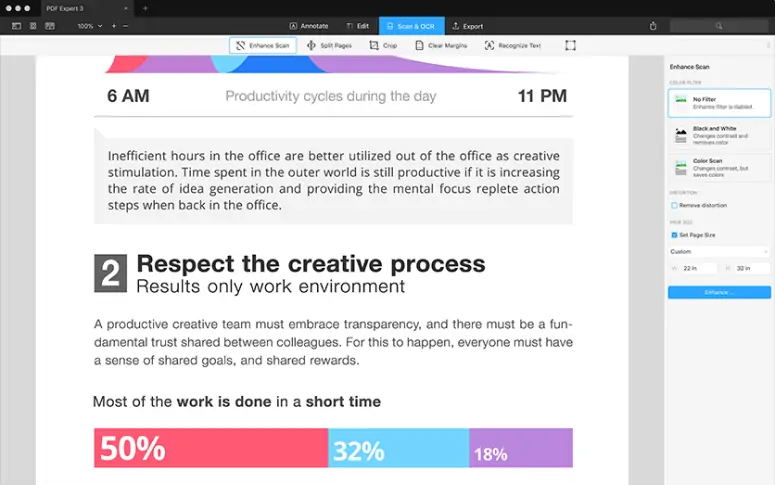775x485 pixels.
Task: Click the Clear Margins tool
Action: click(x=441, y=45)
